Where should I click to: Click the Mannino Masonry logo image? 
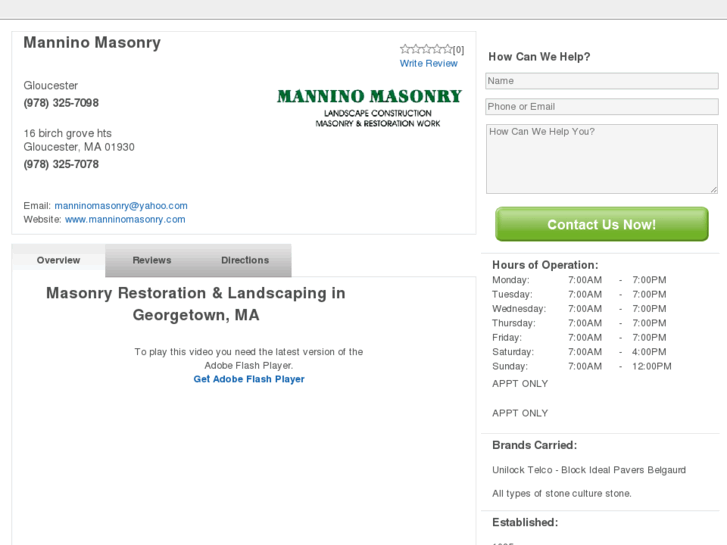point(369,108)
